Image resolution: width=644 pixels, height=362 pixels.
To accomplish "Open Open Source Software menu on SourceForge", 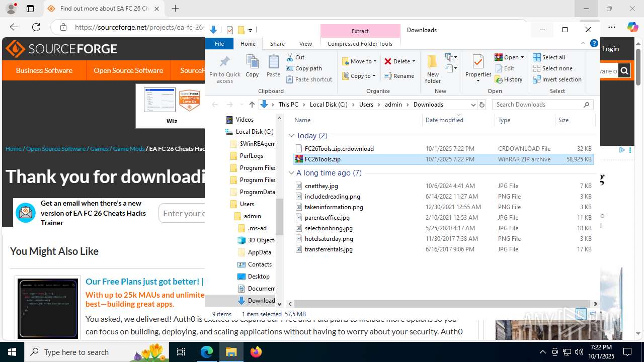I will (x=128, y=70).
